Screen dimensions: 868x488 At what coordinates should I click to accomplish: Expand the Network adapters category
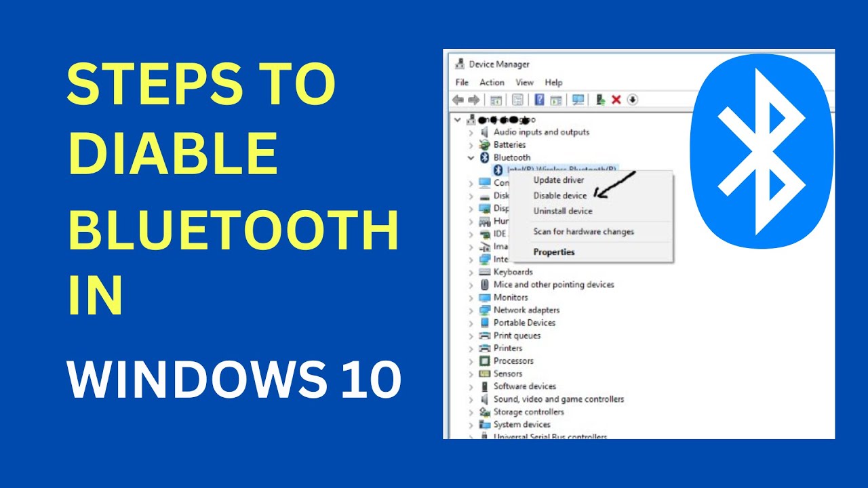pos(471,310)
